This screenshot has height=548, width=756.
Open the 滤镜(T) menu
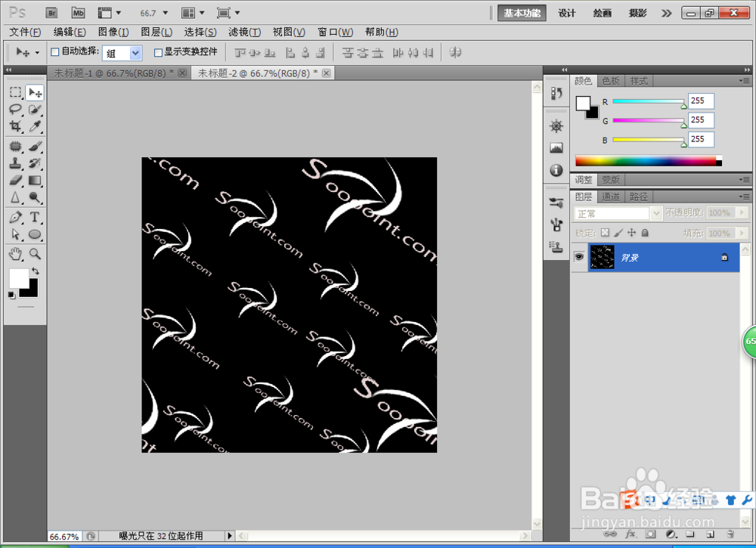(x=244, y=33)
